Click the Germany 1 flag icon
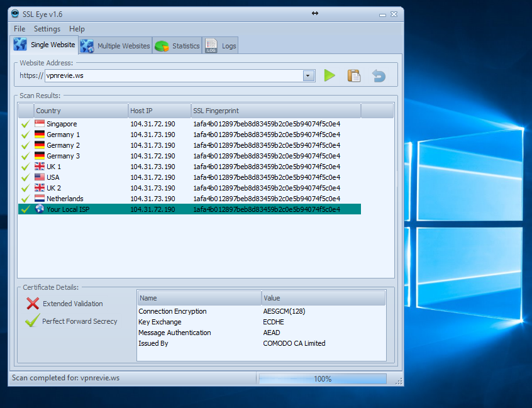Screen dimensions: 532x408 [x=40, y=135]
